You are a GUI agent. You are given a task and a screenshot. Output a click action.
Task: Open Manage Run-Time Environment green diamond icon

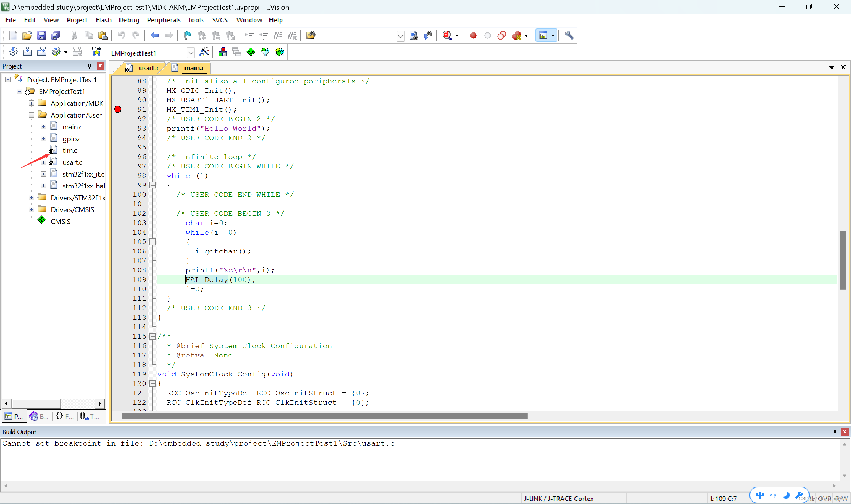pos(251,52)
